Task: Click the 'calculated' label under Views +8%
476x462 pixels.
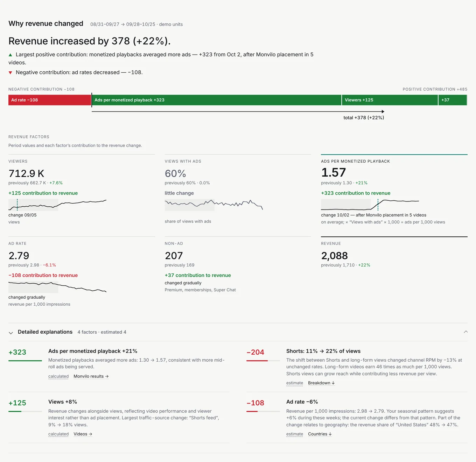Action: [x=58, y=434]
